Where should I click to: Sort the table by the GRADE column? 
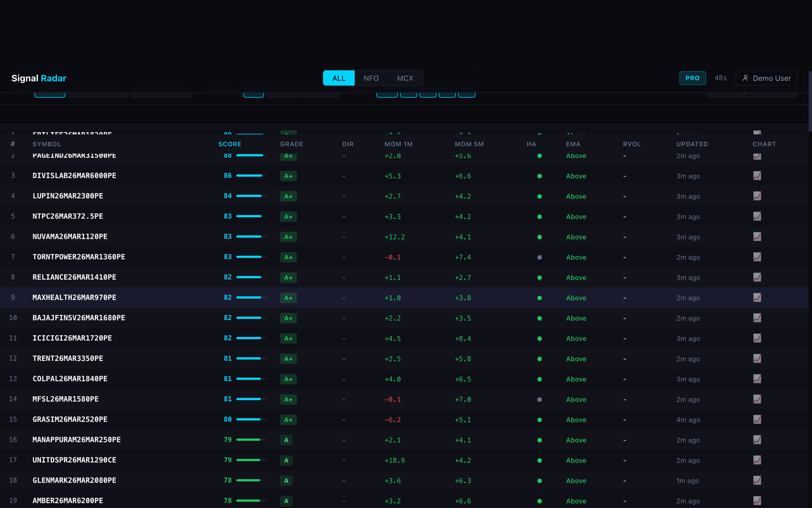(x=291, y=144)
